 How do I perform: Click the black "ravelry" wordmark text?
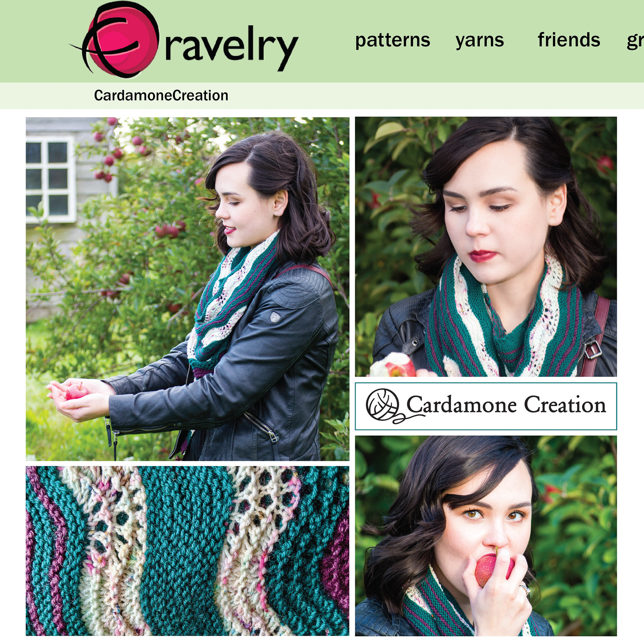[x=231, y=48]
